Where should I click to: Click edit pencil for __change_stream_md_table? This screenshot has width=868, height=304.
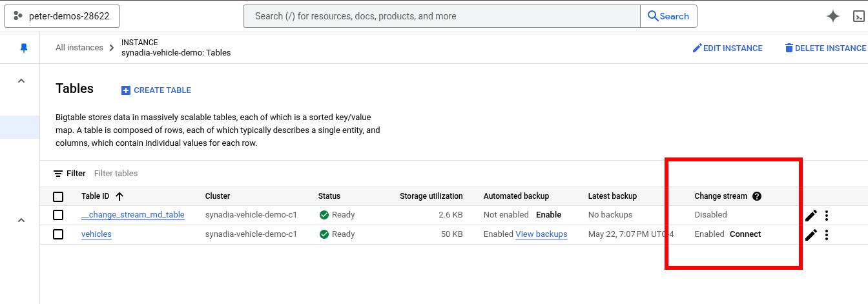[811, 216]
